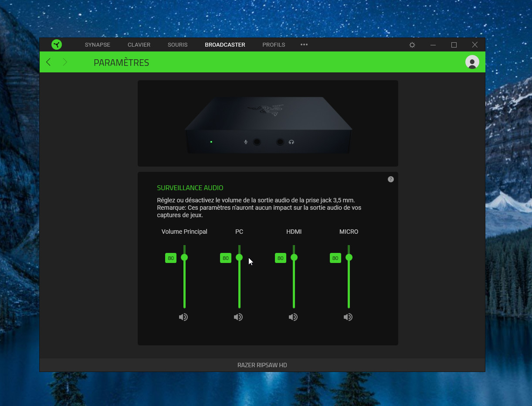Minimize the Razer Synapse window
Image resolution: width=532 pixels, height=406 pixels.
[433, 45]
